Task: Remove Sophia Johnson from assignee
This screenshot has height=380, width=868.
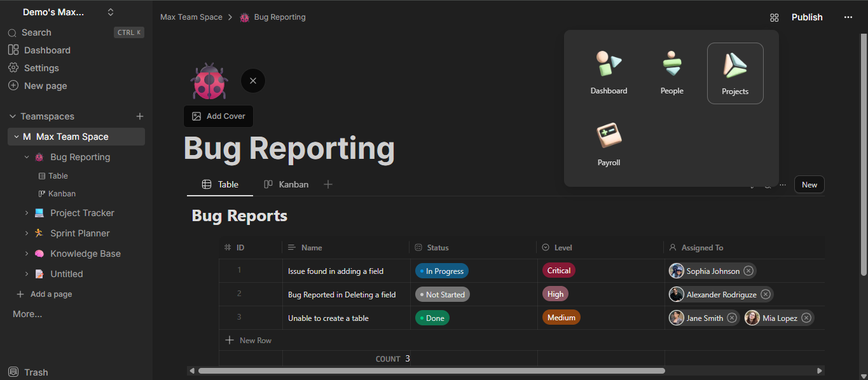Action: (748, 271)
